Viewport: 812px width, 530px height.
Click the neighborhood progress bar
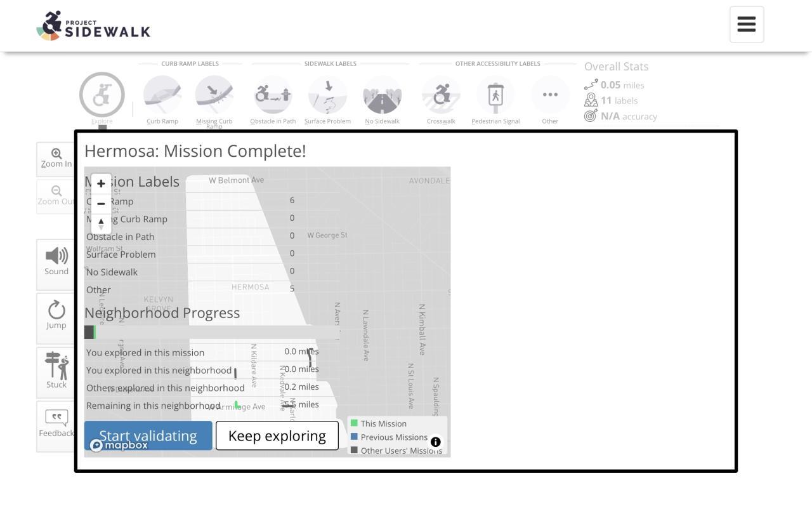212,332
